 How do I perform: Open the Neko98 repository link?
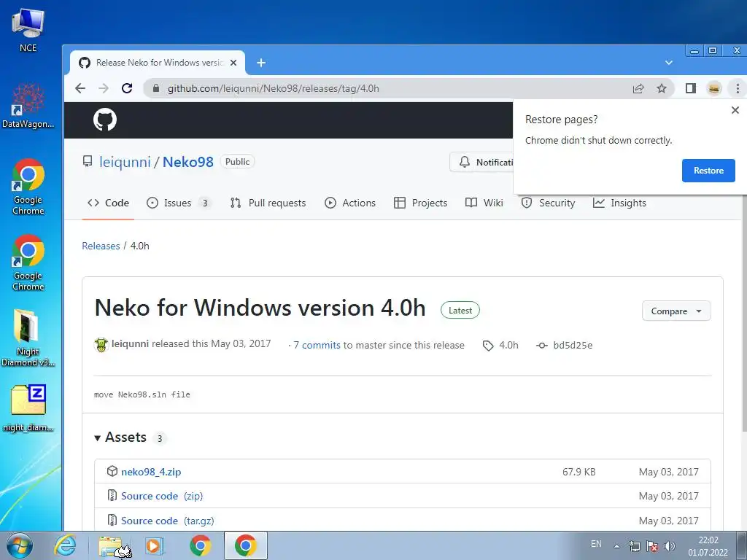pyautogui.click(x=187, y=162)
